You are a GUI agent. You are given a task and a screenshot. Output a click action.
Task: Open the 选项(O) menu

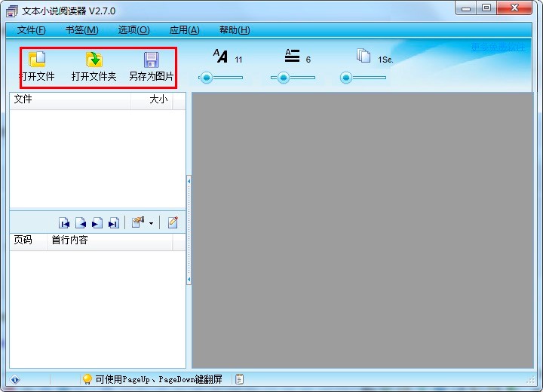[x=133, y=30]
